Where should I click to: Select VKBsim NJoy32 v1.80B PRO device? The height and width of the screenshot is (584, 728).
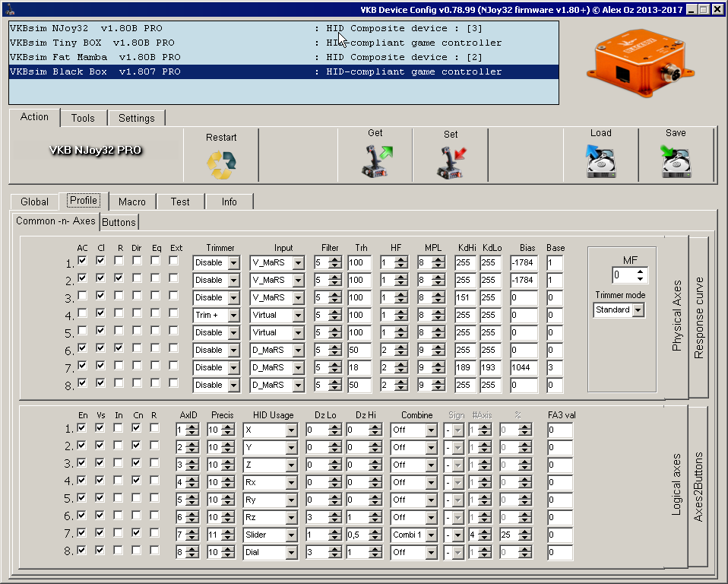click(x=283, y=28)
